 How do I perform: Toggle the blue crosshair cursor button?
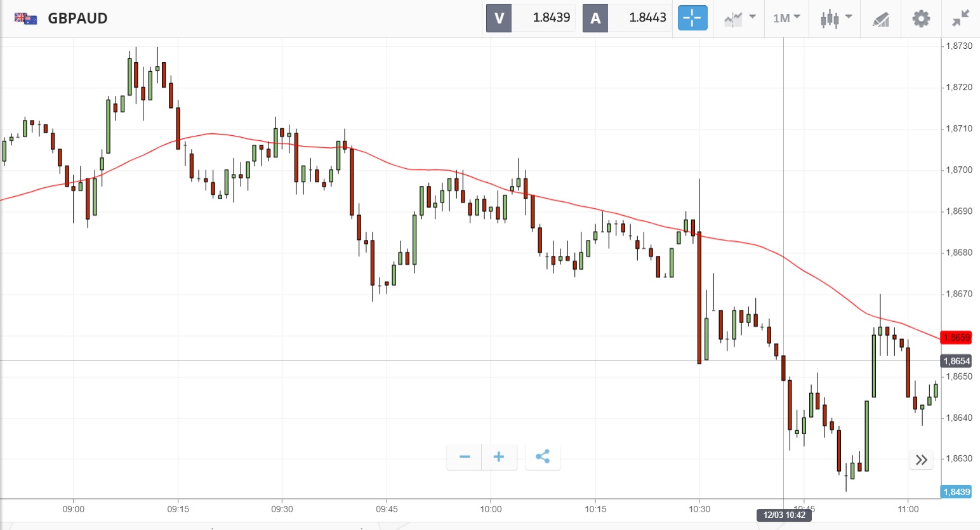point(692,18)
